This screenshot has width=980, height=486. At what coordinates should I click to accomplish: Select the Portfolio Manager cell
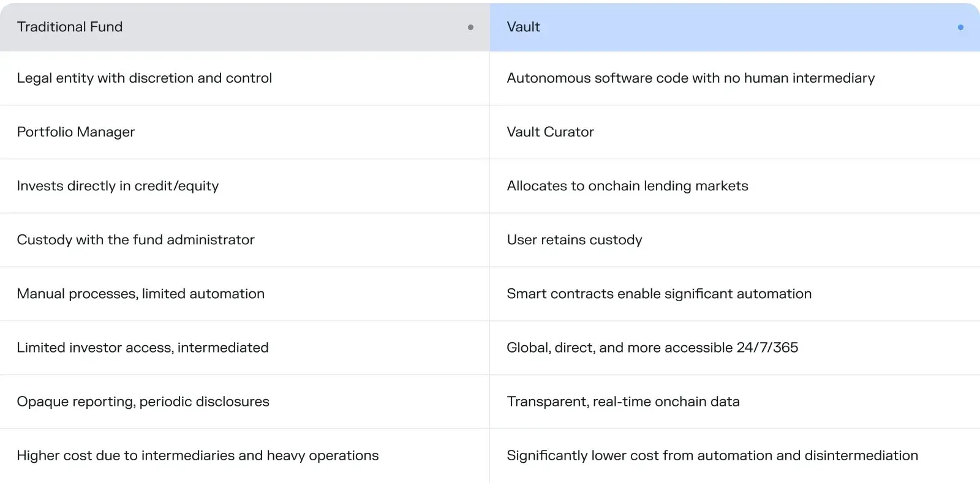(x=76, y=132)
